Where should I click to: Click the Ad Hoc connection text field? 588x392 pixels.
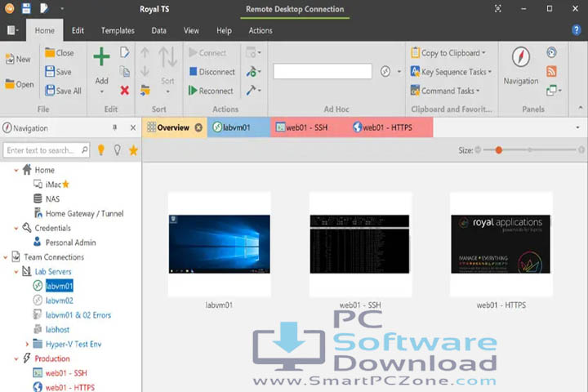pyautogui.click(x=323, y=71)
